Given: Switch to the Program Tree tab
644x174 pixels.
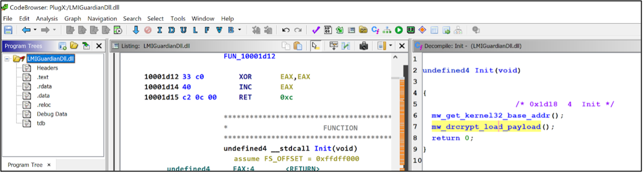Looking at the screenshot, I should coord(25,165).
